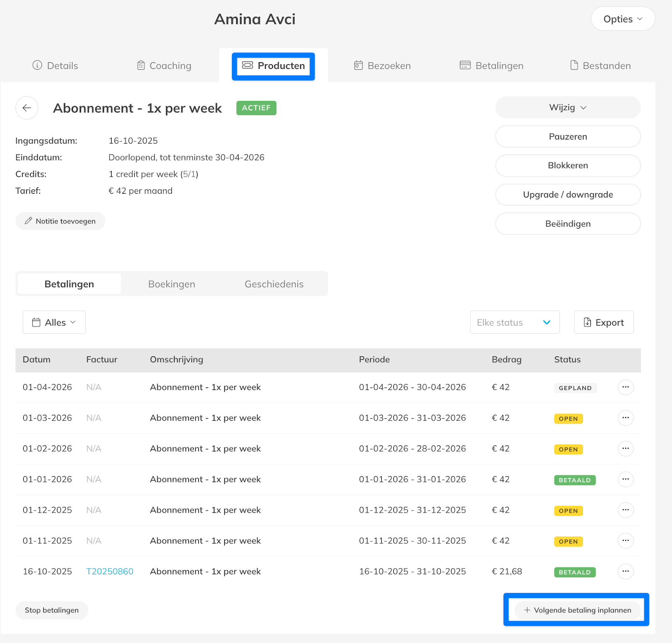Open three-dot menu for 16-10-2025 payment
This screenshot has height=643, width=672.
coord(625,571)
